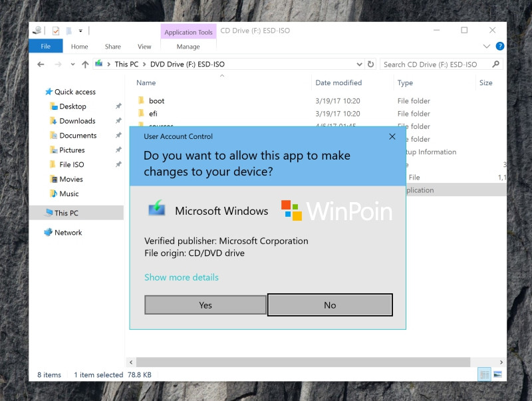Select This PC in the address breadcrumb
The width and height of the screenshot is (532, 401).
pyautogui.click(x=126, y=64)
